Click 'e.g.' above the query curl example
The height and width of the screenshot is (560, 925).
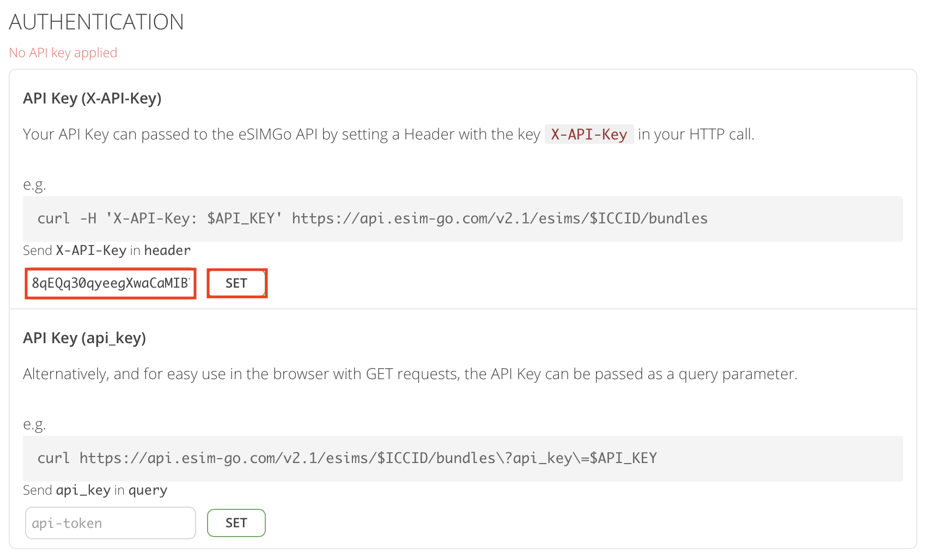pyautogui.click(x=34, y=424)
